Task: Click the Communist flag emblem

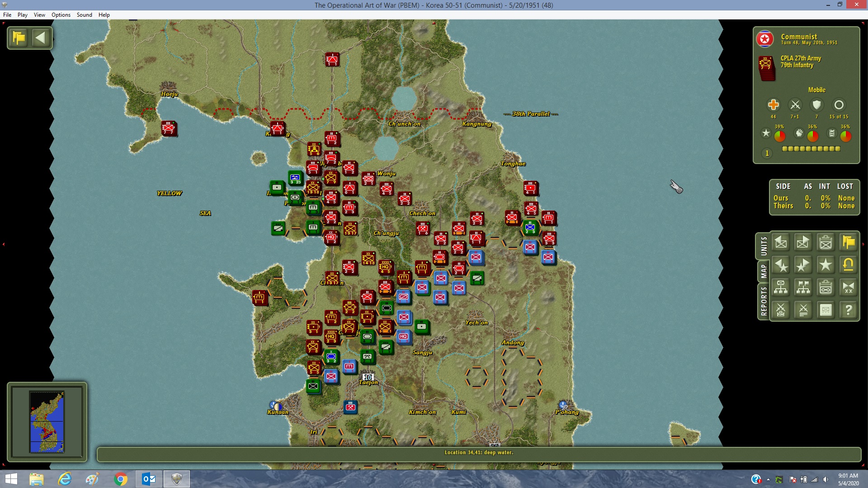Action: point(765,39)
